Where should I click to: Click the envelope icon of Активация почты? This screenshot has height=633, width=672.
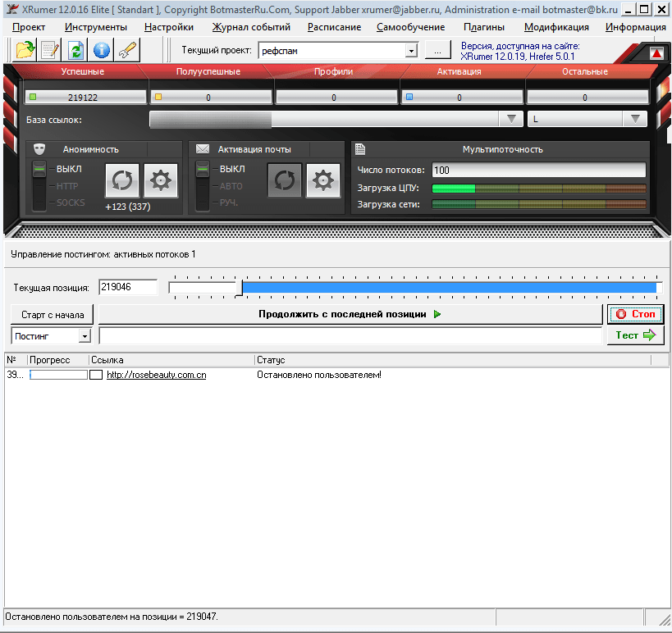point(203,149)
